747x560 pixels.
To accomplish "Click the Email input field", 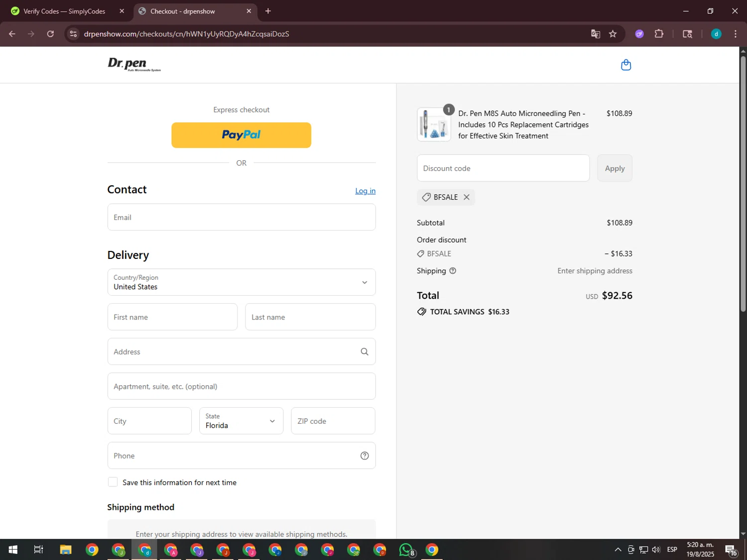I will (x=242, y=217).
